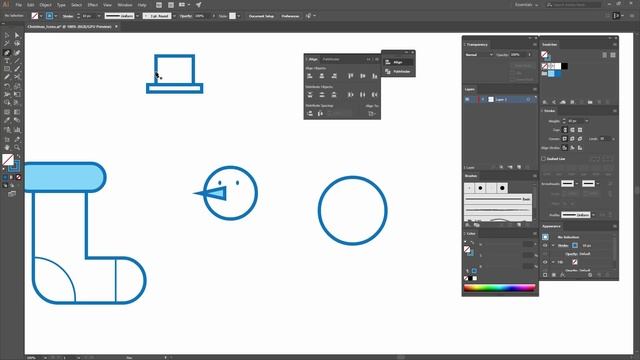
Task: Open the fill color dropdown in control bar
Action: tap(41, 16)
